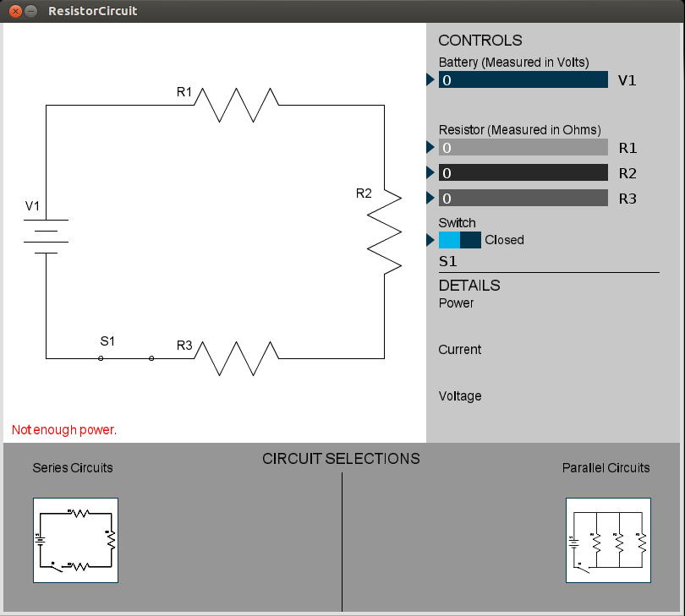685x616 pixels.
Task: Click the R1 resistor symbol in diagram
Action: click(236, 106)
